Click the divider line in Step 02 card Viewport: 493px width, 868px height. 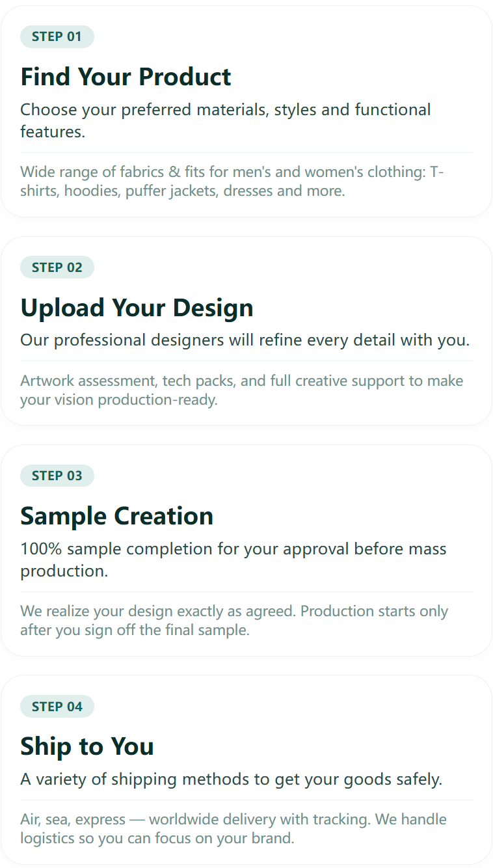246,361
